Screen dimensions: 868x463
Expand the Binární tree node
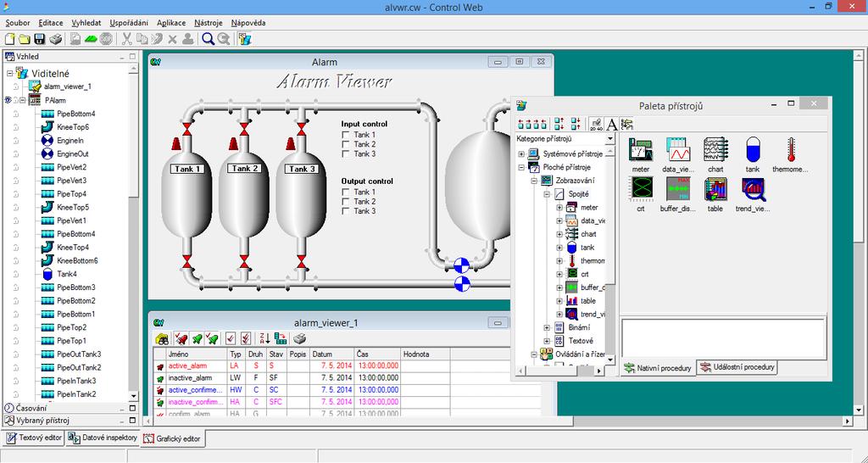click(x=547, y=327)
